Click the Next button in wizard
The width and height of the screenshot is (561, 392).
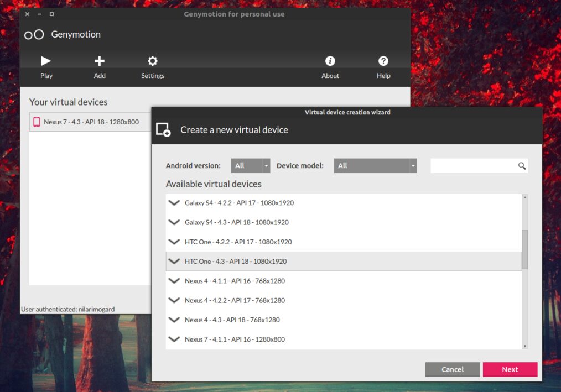coord(510,369)
